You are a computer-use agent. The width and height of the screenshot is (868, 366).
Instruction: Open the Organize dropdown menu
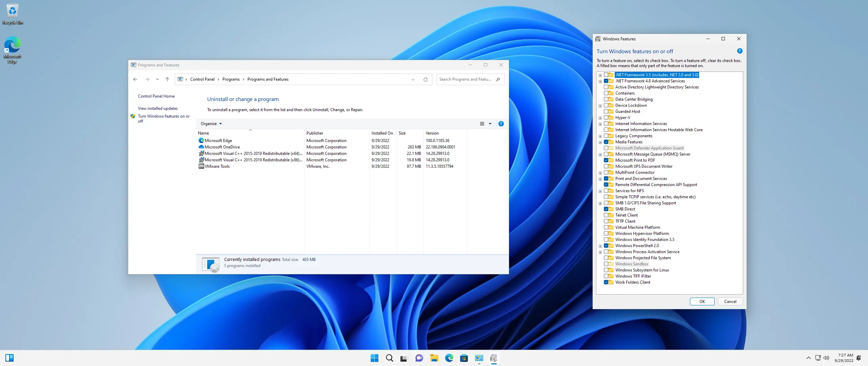211,124
